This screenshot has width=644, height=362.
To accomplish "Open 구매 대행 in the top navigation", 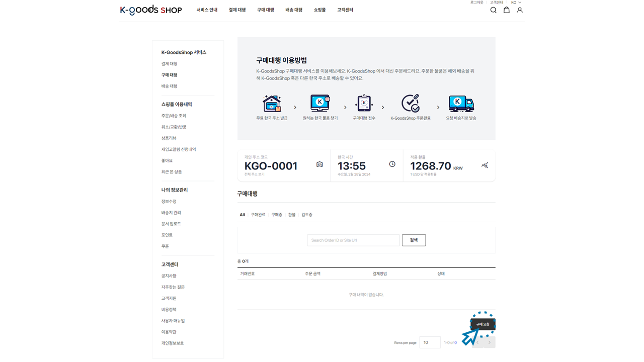I will [x=265, y=10].
